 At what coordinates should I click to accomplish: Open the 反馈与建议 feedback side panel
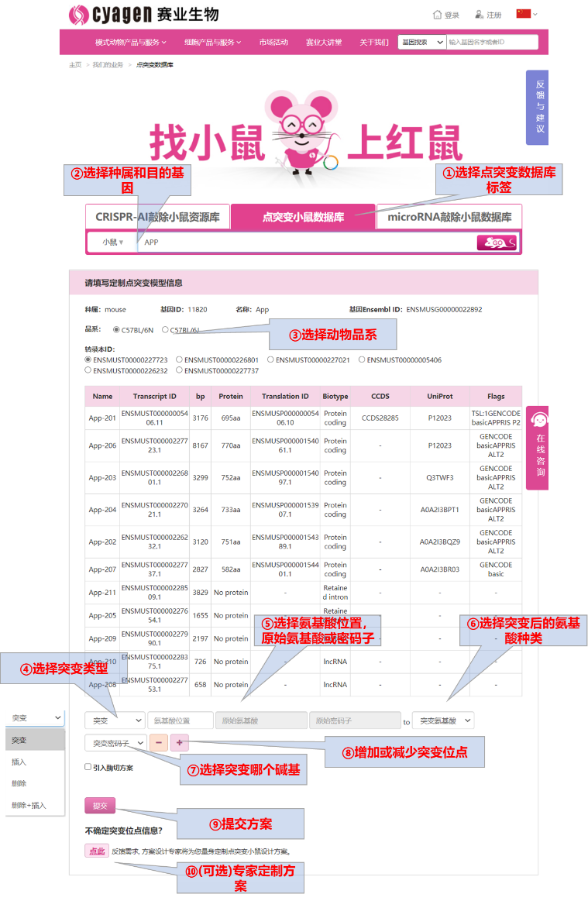coord(539,107)
